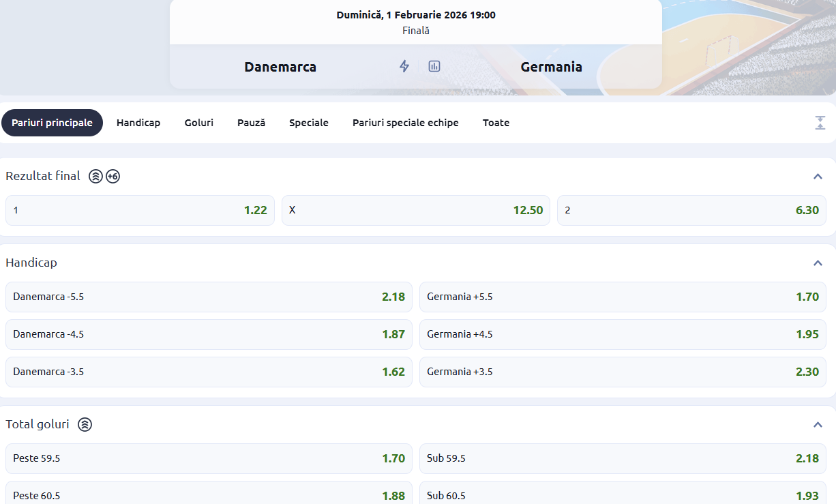Open the Pauză tab

pyautogui.click(x=251, y=123)
